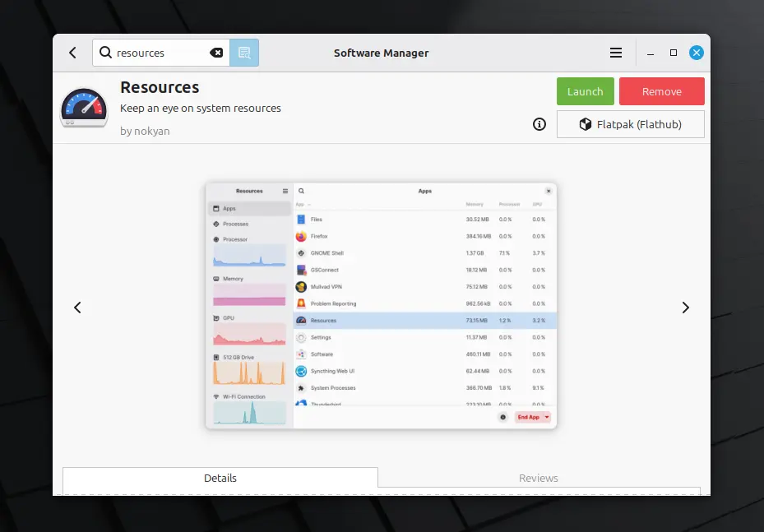The height and width of the screenshot is (532, 764).
Task: Focus the search field containing "resources"
Action: 160,53
